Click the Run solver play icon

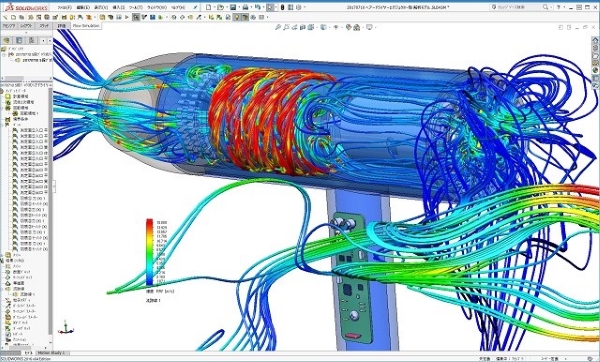[x=127, y=17]
